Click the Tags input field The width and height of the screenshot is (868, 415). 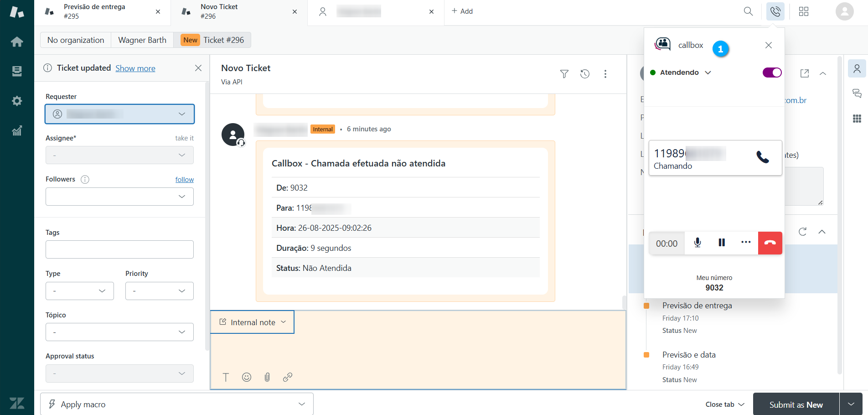coord(119,249)
